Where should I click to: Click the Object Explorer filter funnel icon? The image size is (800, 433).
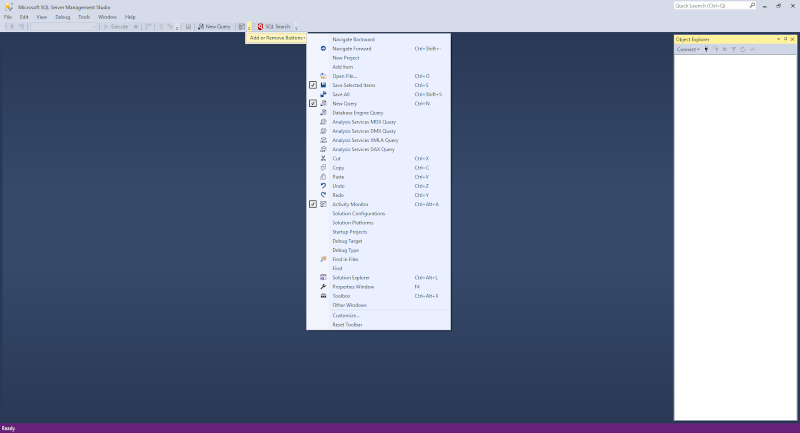pos(734,49)
